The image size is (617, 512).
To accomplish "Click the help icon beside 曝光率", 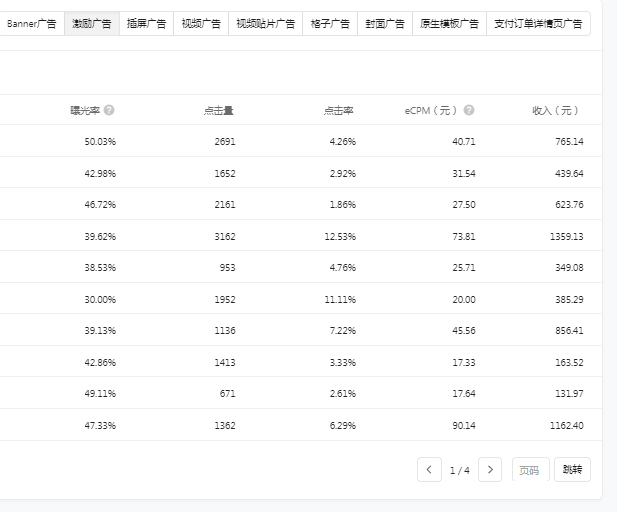I will [109, 110].
